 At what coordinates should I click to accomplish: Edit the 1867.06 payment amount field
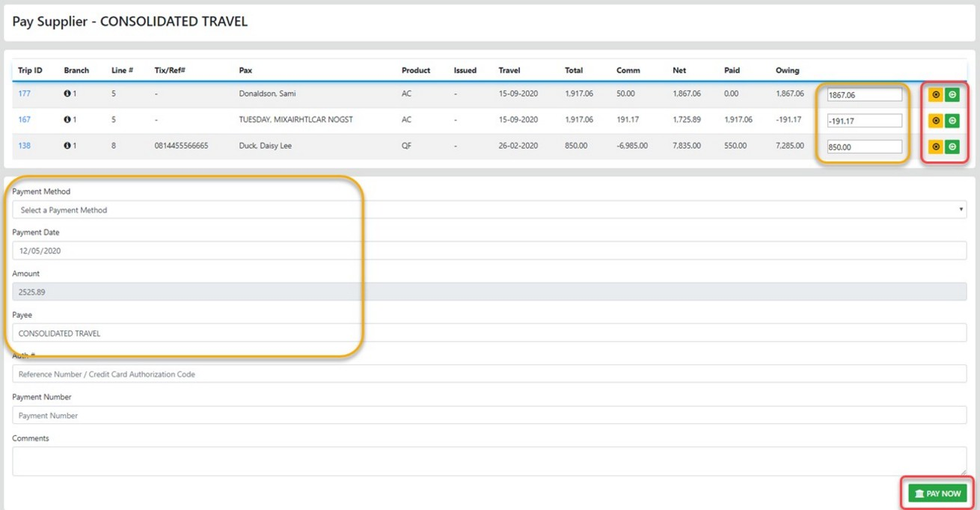pyautogui.click(x=864, y=95)
